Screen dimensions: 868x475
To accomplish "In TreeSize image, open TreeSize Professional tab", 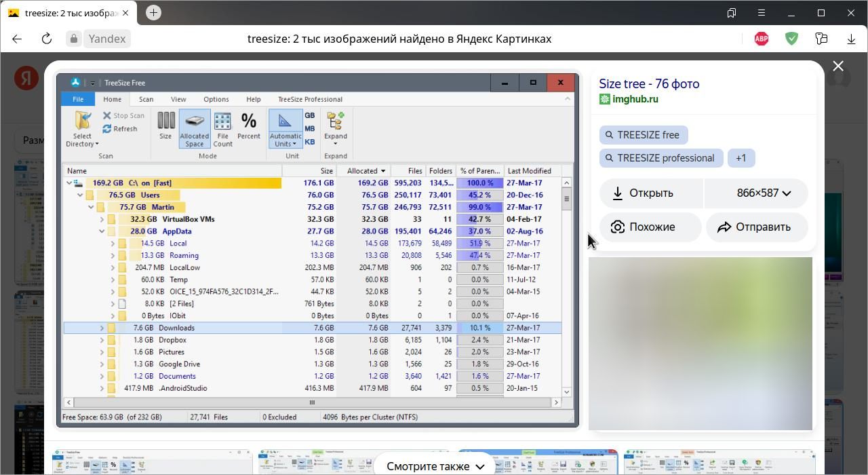I will (310, 99).
